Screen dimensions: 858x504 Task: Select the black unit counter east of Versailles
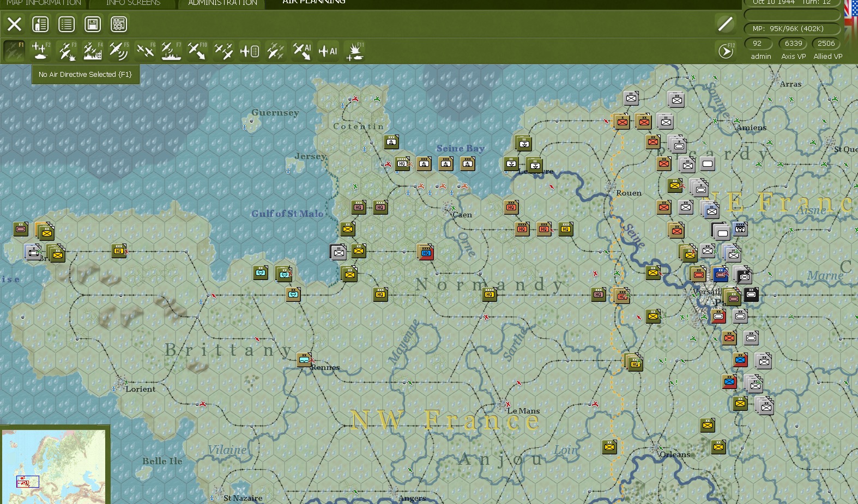(x=751, y=295)
